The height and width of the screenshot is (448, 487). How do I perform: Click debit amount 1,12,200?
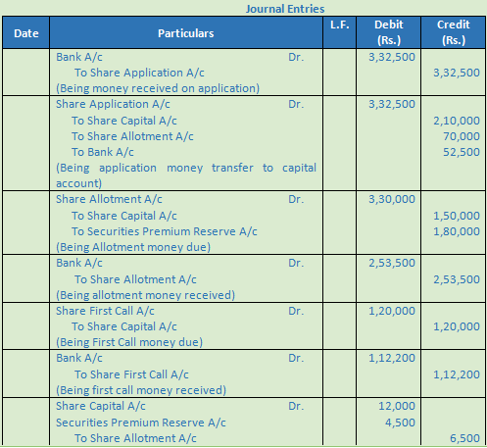[392, 358]
